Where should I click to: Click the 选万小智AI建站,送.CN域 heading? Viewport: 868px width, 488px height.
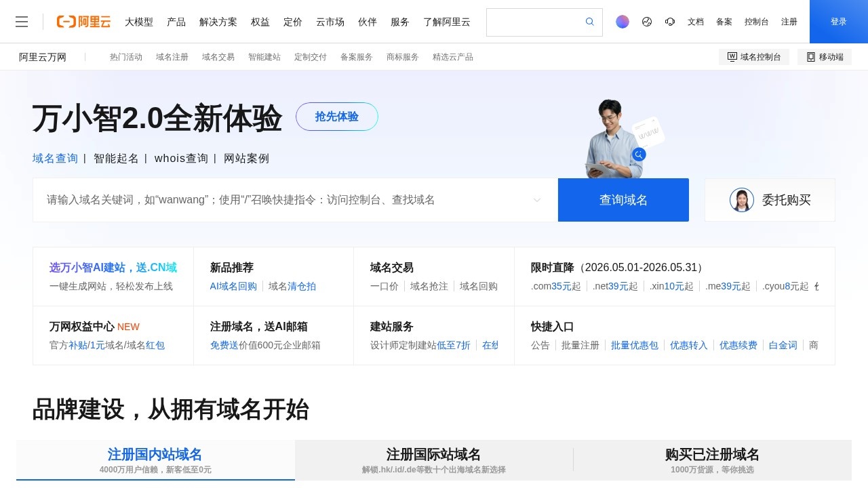pyautogui.click(x=113, y=268)
